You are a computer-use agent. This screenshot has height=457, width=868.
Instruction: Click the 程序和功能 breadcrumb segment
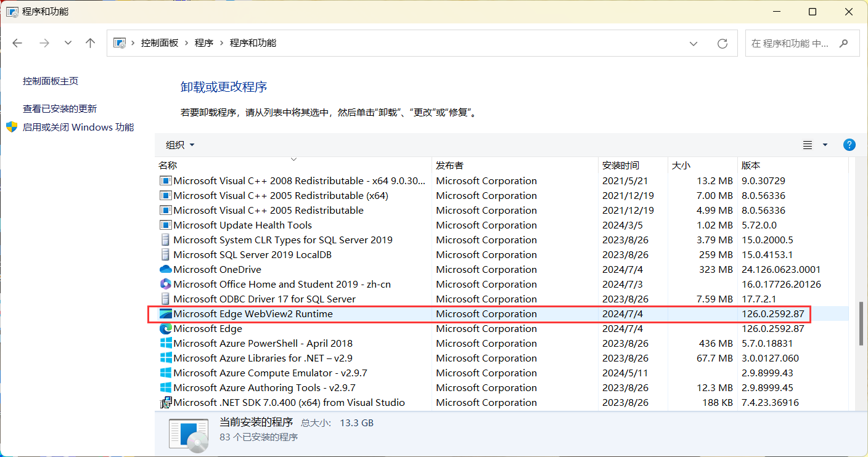[253, 43]
